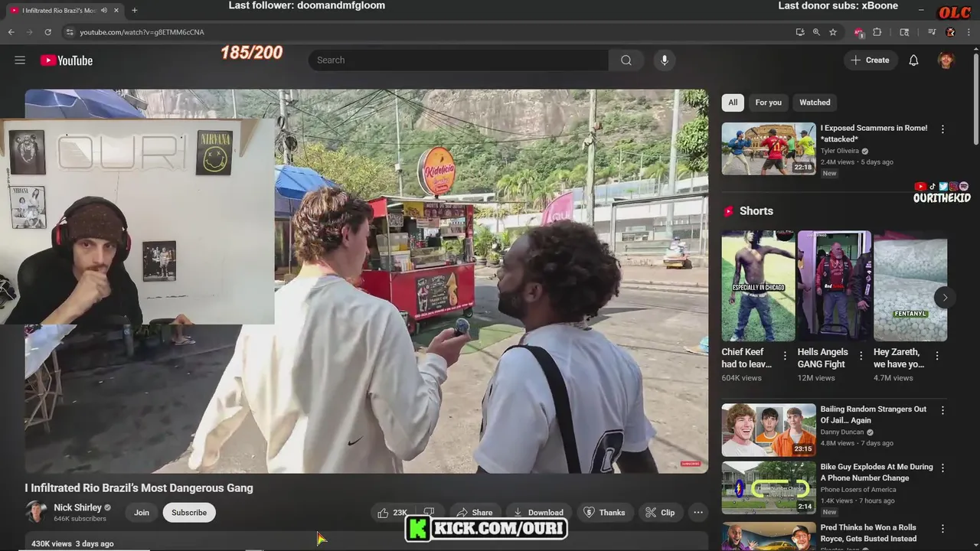Open the Chrome profile avatar
This screenshot has width=980, height=551.
point(950,32)
